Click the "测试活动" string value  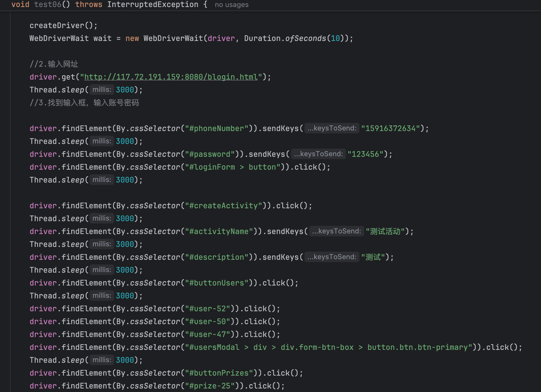click(385, 231)
